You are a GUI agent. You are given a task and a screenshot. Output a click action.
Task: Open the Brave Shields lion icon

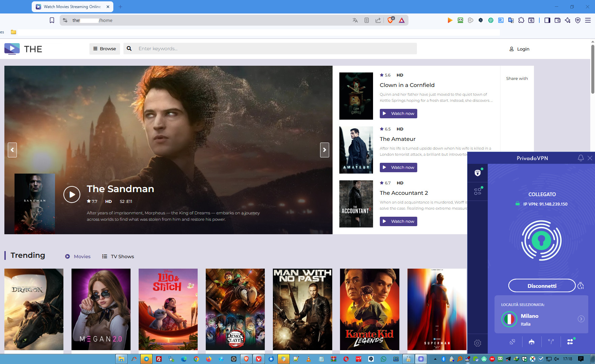coord(390,20)
